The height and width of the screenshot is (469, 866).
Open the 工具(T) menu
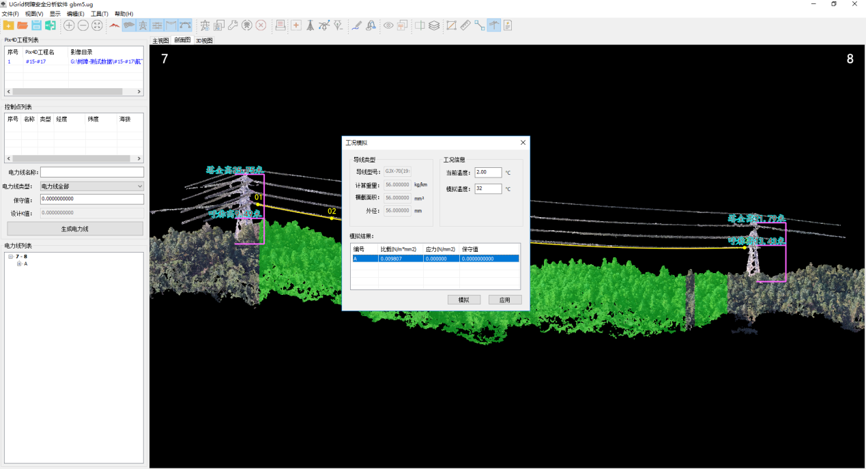coord(99,14)
